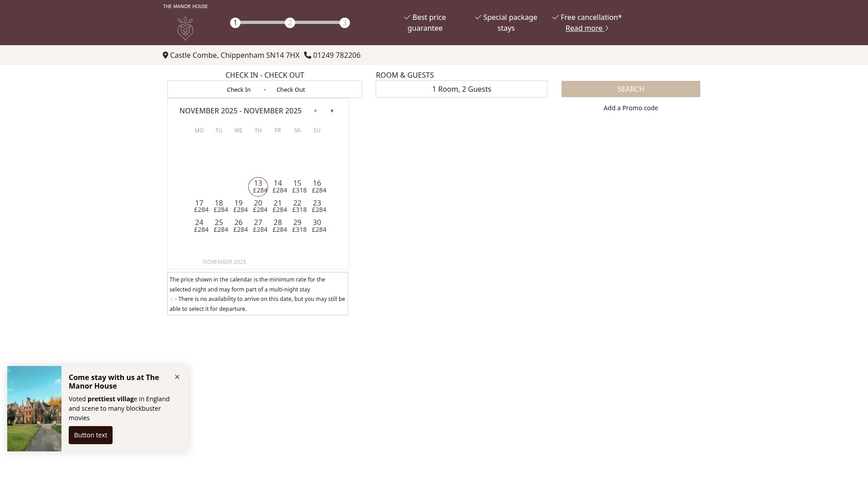Click the Special package stays text
The image size is (868, 488).
pos(506,23)
